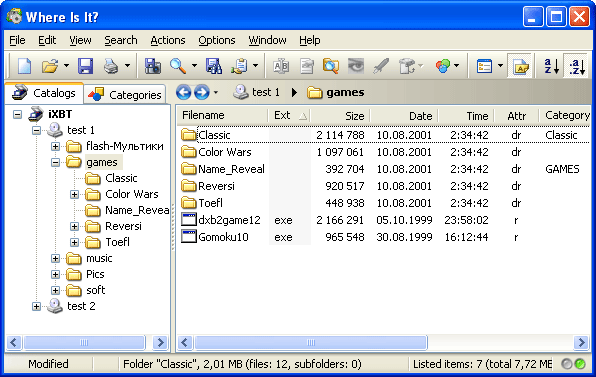
Task: Click the rename AB icon
Action: click(281, 66)
